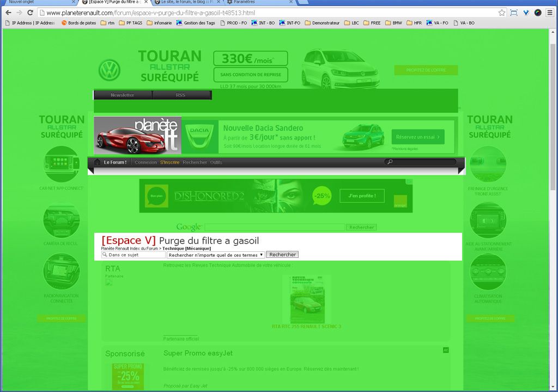The image size is (558, 392).
Task: Open the VA - FO bookmark
Action: coord(438,23)
